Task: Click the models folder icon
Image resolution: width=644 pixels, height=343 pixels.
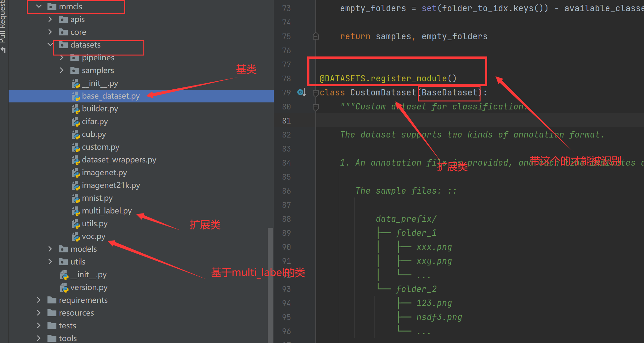Action: tap(63, 249)
